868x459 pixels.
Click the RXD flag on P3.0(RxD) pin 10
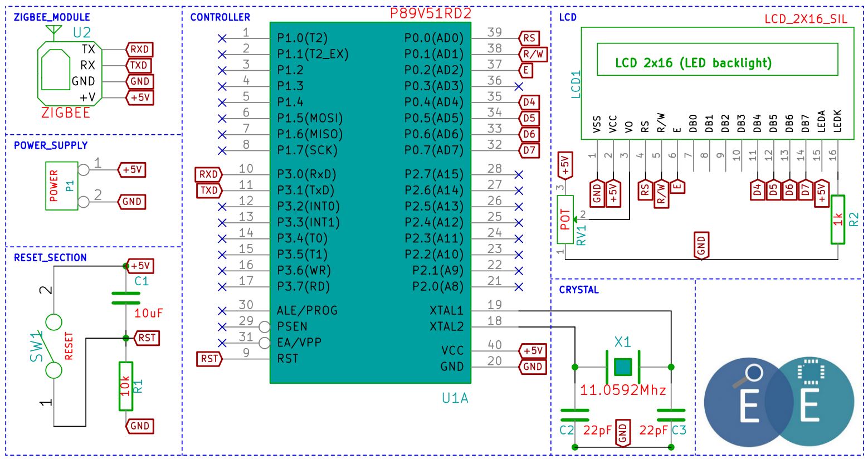click(208, 174)
